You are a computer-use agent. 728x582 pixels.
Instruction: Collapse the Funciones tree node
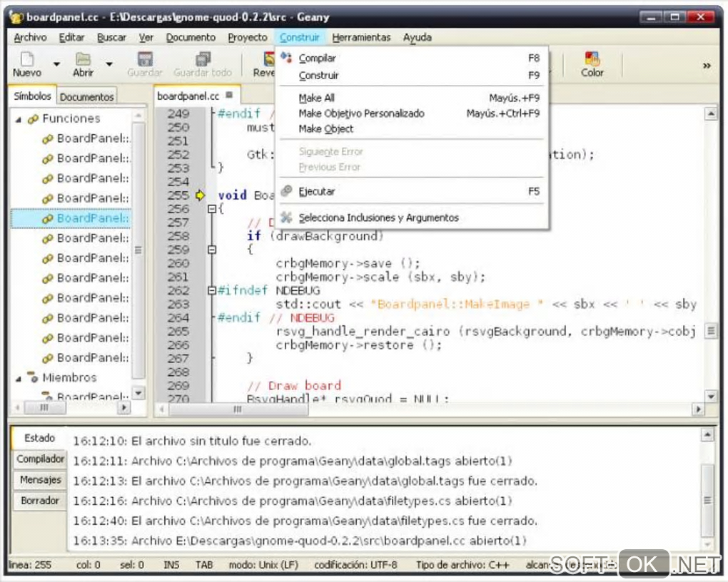(x=18, y=120)
